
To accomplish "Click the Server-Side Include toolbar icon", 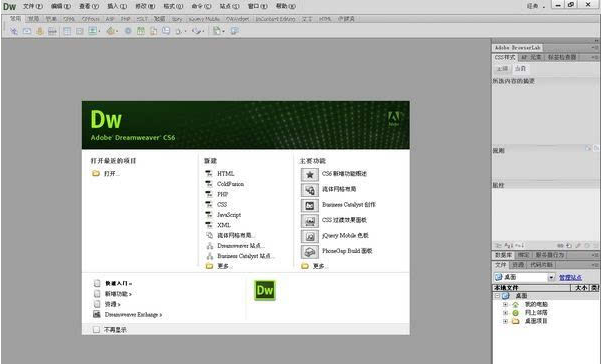I will coord(153,31).
